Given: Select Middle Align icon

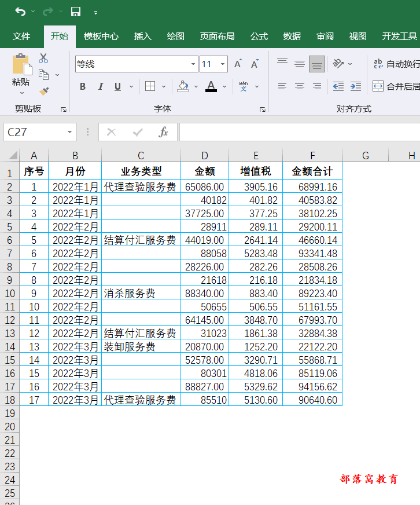Looking at the screenshot, I should pyautogui.click(x=300, y=64).
